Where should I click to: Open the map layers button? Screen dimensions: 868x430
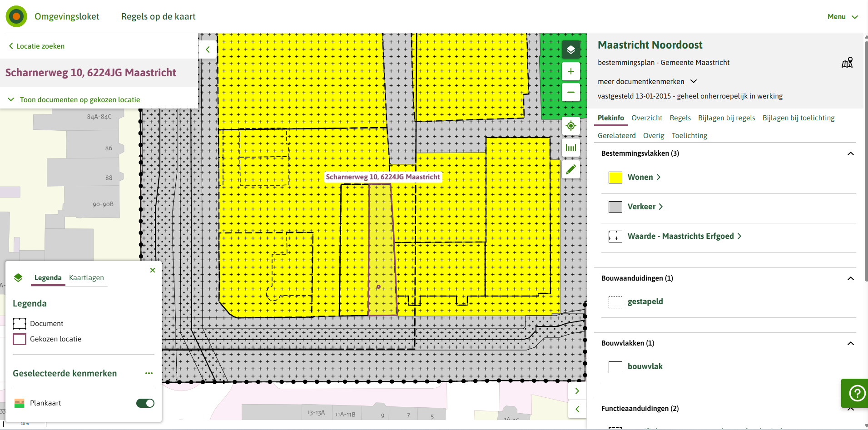coord(571,49)
